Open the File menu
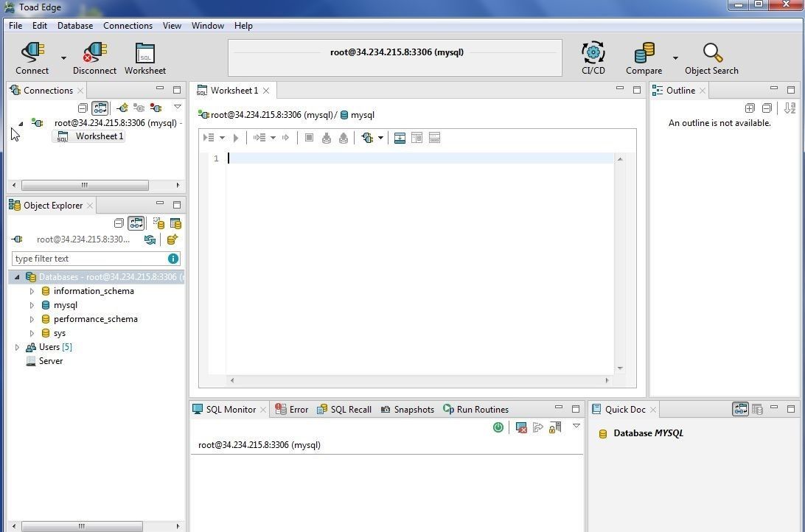The image size is (805, 532). coord(15,26)
